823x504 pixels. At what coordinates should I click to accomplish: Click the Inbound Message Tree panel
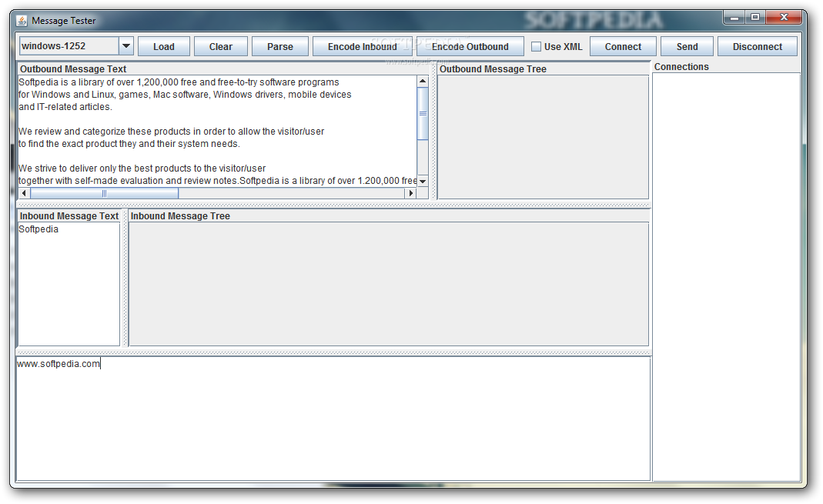tap(389, 284)
